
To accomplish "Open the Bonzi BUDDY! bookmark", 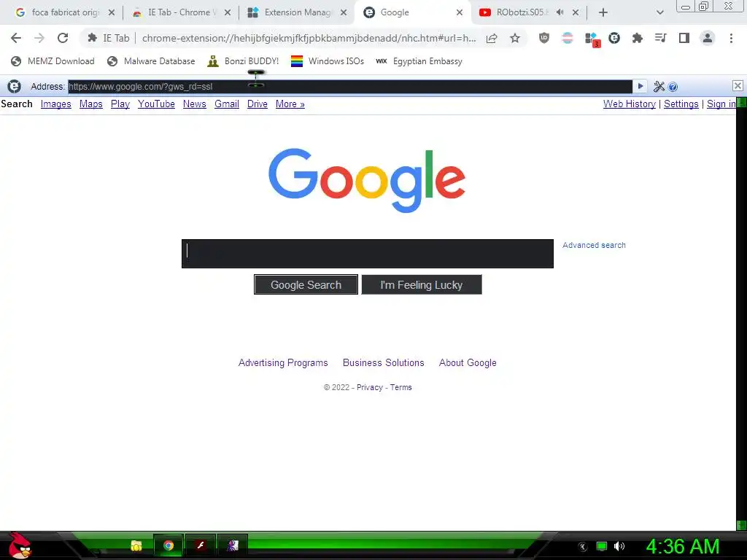I will tap(243, 61).
